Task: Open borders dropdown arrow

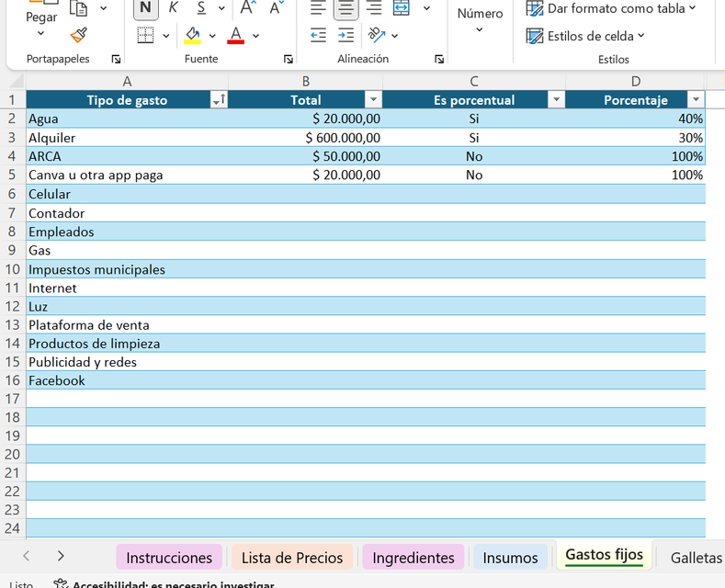Action: tap(166, 36)
